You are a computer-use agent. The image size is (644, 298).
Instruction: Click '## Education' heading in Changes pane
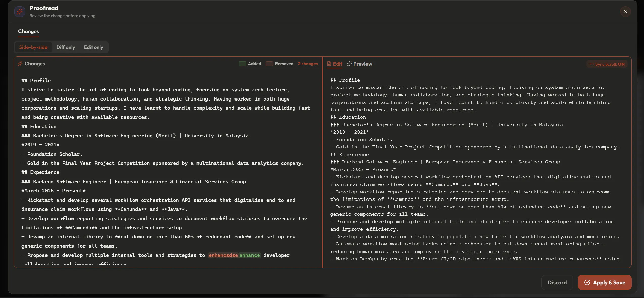[x=39, y=126]
